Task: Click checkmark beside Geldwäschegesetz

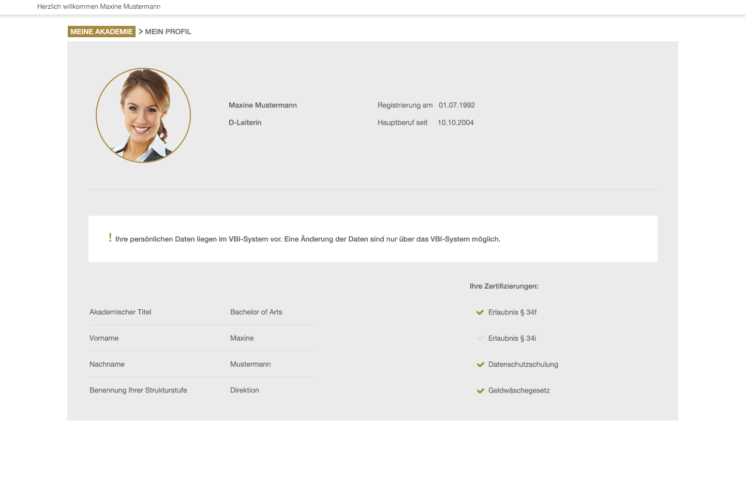Action: point(480,391)
